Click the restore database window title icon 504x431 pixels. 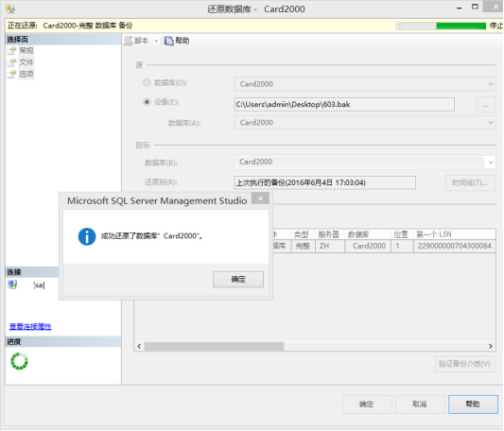click(10, 9)
